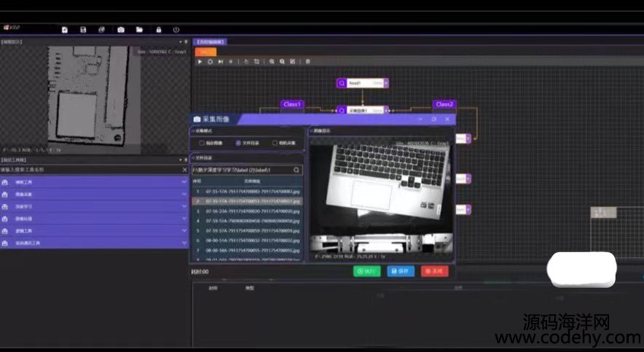Click the 图像采集 category icon in toolbox

5,195
